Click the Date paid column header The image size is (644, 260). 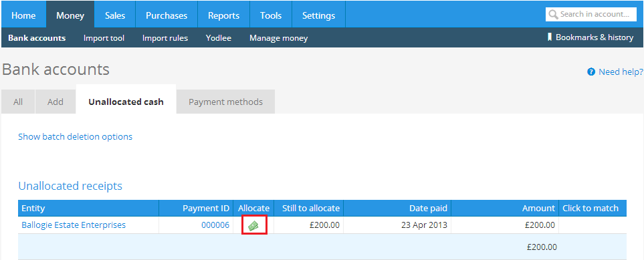click(x=397, y=209)
